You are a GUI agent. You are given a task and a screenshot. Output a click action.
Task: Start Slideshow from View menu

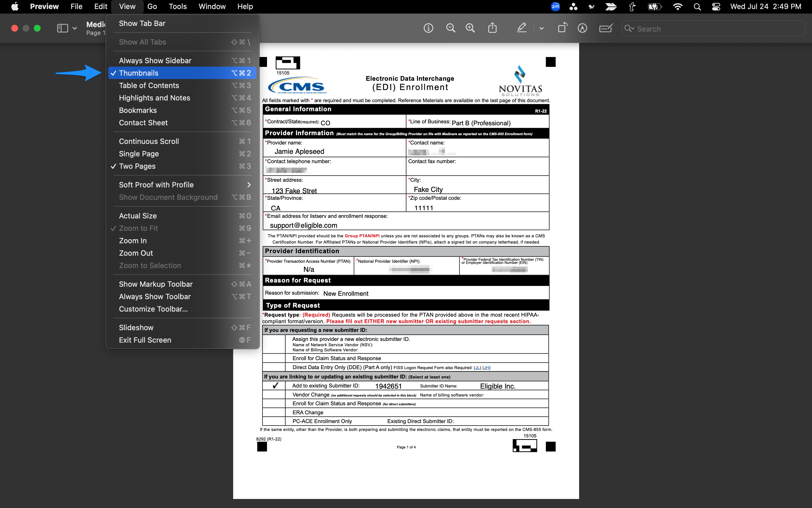pyautogui.click(x=182, y=328)
